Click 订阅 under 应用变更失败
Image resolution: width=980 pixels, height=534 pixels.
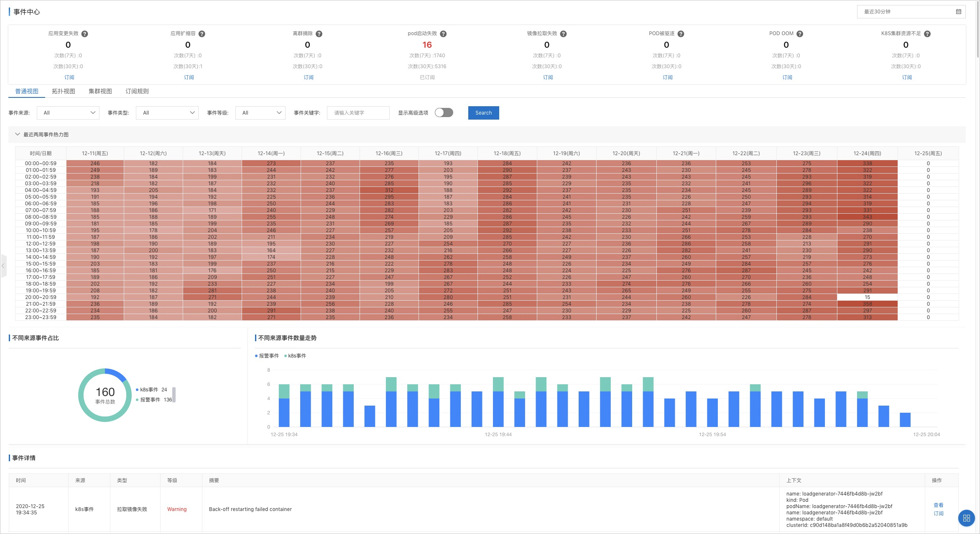tap(69, 77)
